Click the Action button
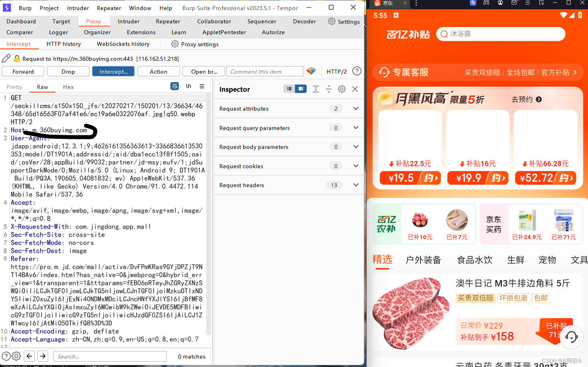This screenshot has width=588, height=367. pos(158,71)
